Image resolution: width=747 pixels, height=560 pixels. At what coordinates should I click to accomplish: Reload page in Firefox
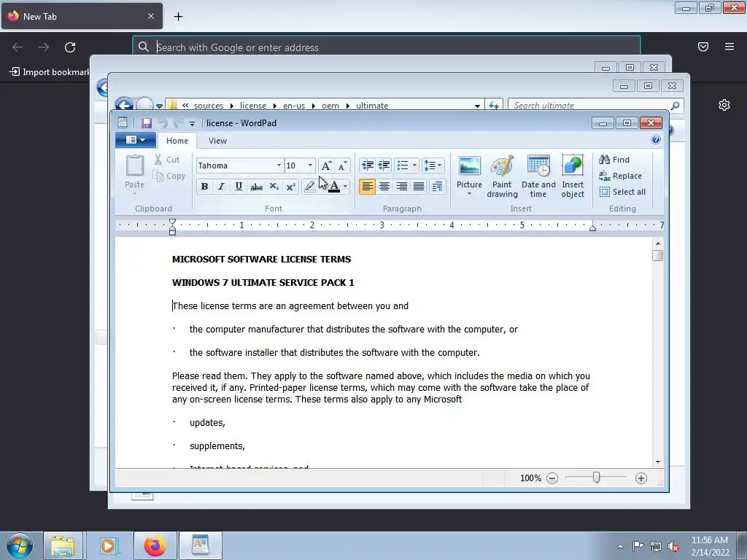coord(70,47)
